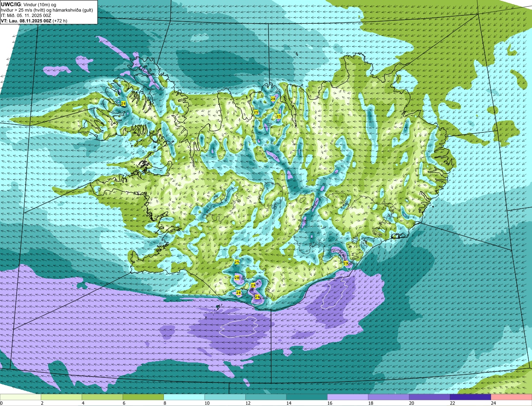Screen dimensions: 532x406
Task: Click the 6–8 m/s olive green swatch
Action: 143,397
